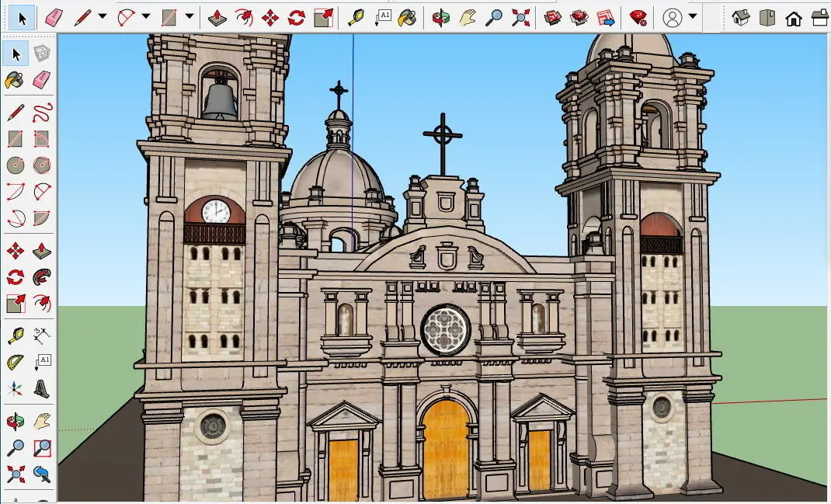Open the Line tool dropdown arrow
This screenshot has width=831, height=504.
[103, 16]
